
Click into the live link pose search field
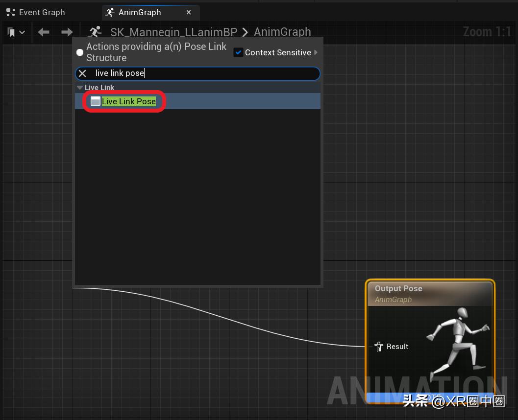[206, 73]
